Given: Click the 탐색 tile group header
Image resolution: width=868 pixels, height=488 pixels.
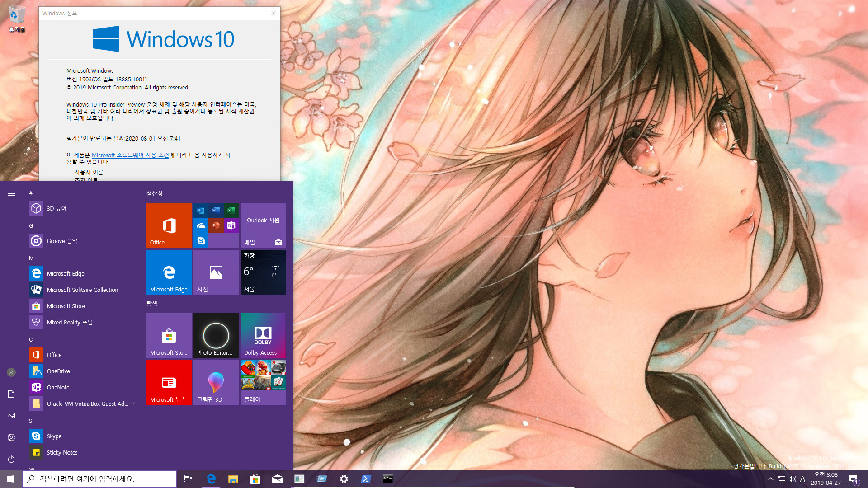Looking at the screenshot, I should click(152, 304).
